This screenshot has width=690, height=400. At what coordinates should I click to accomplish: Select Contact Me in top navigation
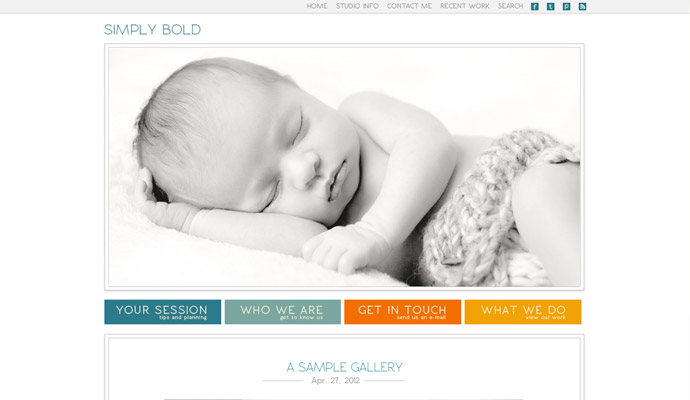(x=409, y=6)
